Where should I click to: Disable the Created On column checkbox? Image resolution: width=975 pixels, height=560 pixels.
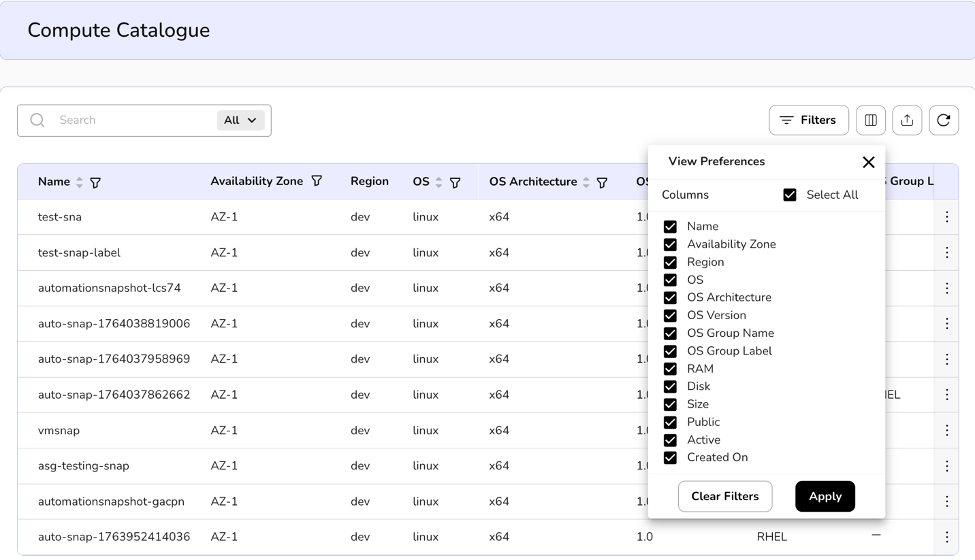click(670, 458)
